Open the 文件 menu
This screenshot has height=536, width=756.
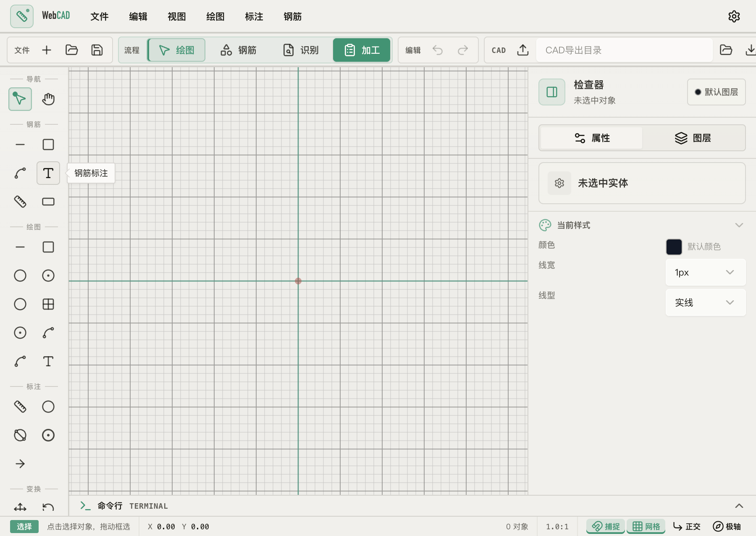point(100,16)
